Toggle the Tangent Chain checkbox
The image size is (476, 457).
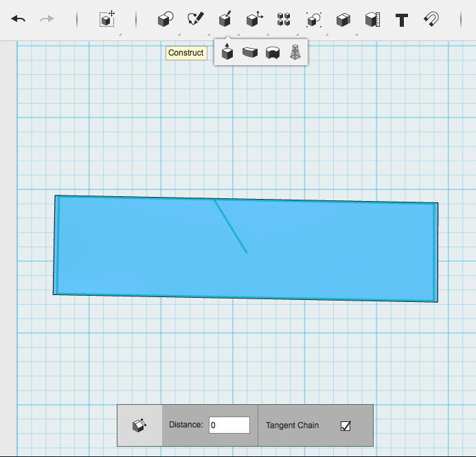[345, 425]
